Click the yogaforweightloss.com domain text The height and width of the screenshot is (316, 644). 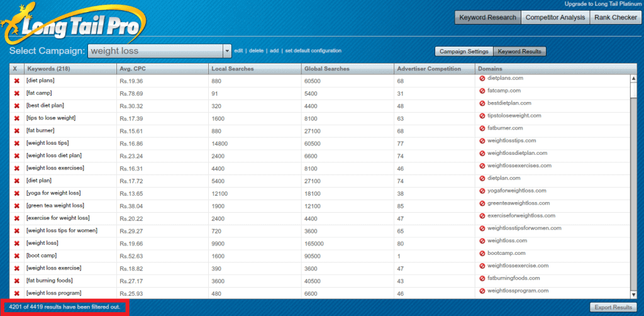pos(516,191)
